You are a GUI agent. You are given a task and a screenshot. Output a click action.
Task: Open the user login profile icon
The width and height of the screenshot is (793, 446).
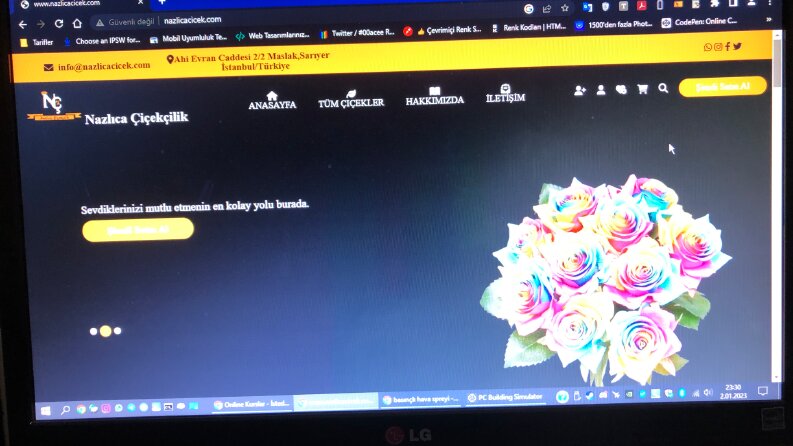[601, 90]
